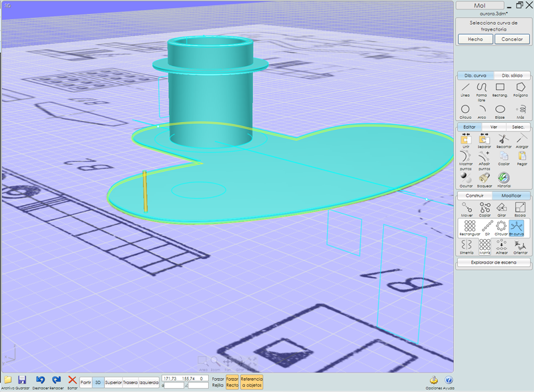This screenshot has height=392, width=534.
Task: Choose the Rectang. drawing tool
Action: (x=500, y=90)
